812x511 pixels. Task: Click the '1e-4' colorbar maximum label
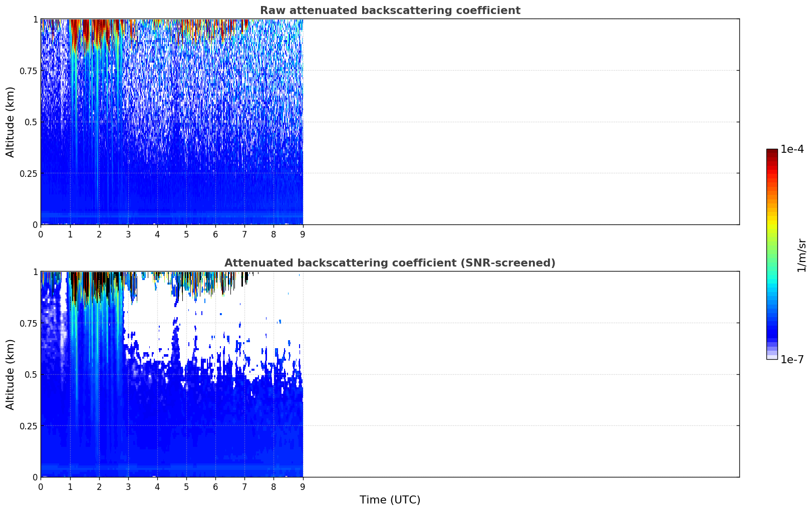pyautogui.click(x=792, y=149)
